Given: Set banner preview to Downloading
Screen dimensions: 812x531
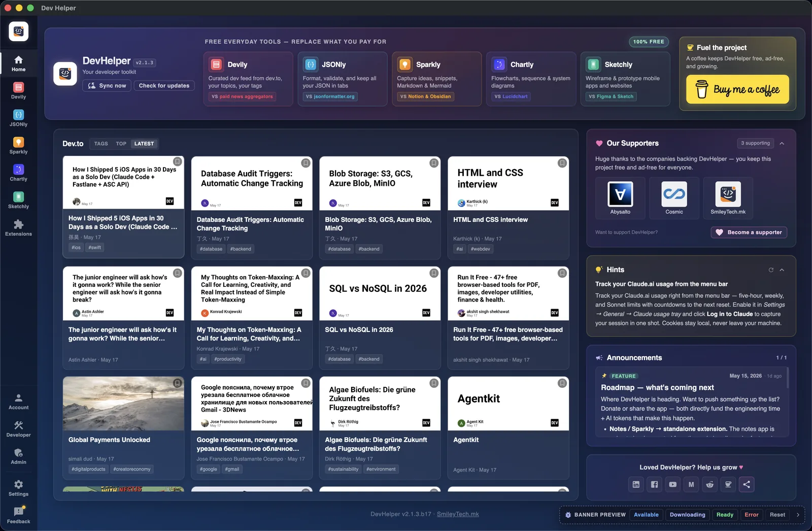Looking at the screenshot, I should pos(688,515).
